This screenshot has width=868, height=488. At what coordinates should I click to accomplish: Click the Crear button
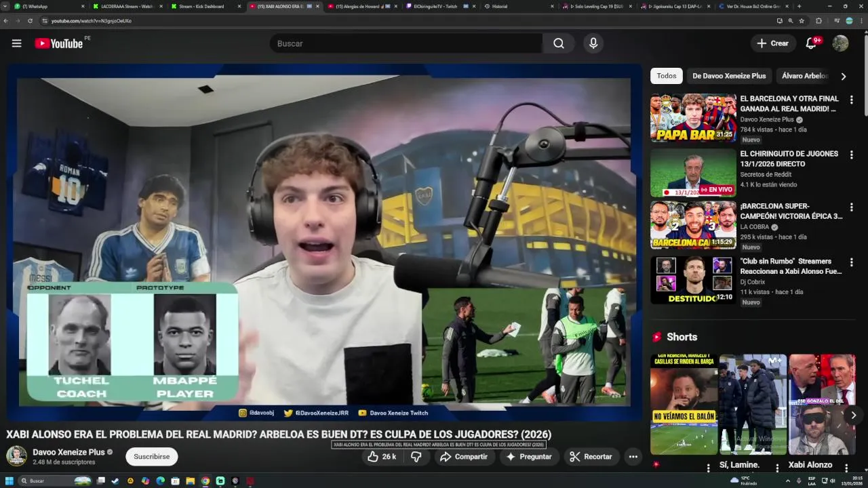773,43
